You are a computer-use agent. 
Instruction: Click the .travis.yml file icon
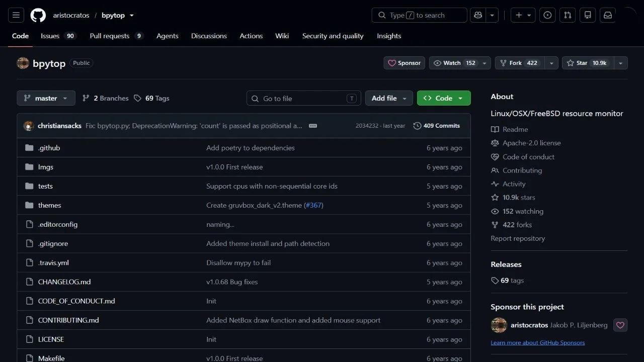click(x=29, y=262)
